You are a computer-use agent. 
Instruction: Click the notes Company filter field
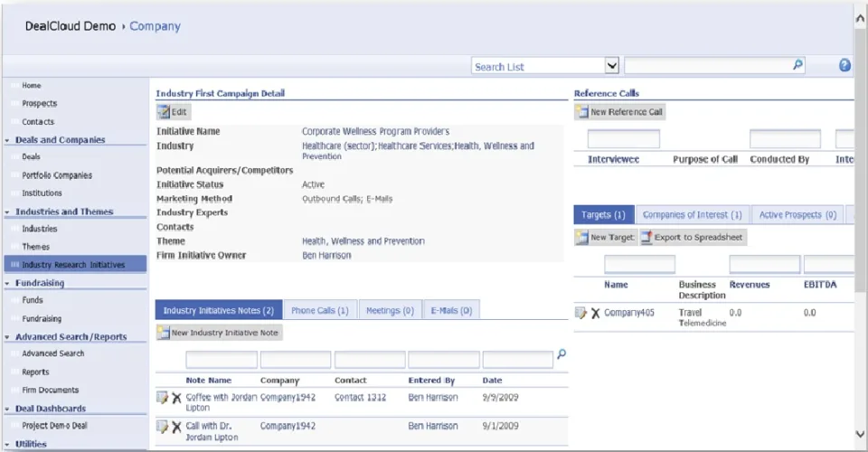[x=296, y=360]
